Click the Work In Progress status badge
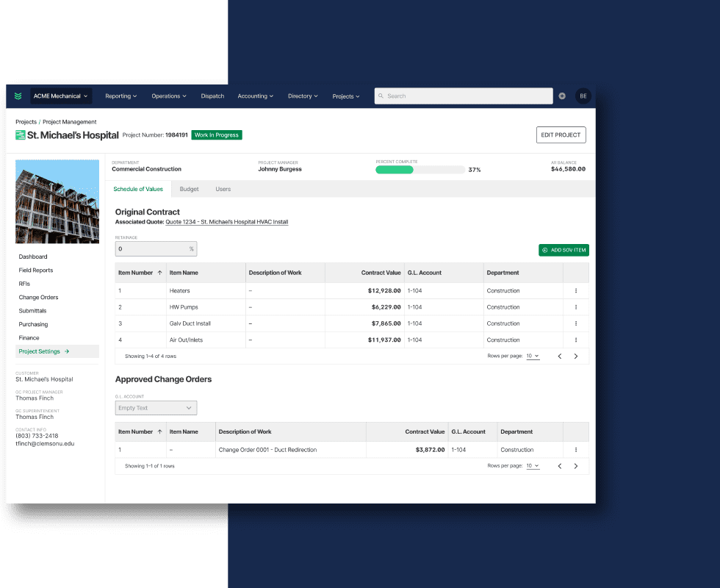The width and height of the screenshot is (720, 588). tap(216, 135)
